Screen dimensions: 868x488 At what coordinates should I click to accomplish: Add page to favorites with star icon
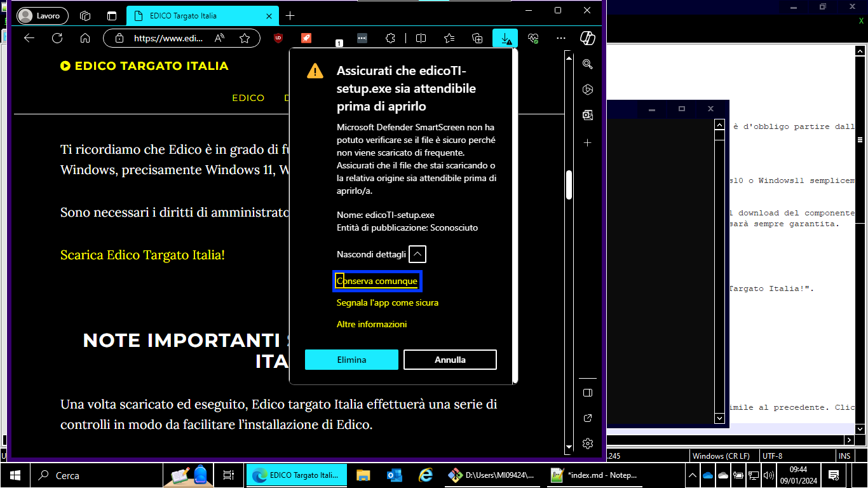(x=245, y=38)
